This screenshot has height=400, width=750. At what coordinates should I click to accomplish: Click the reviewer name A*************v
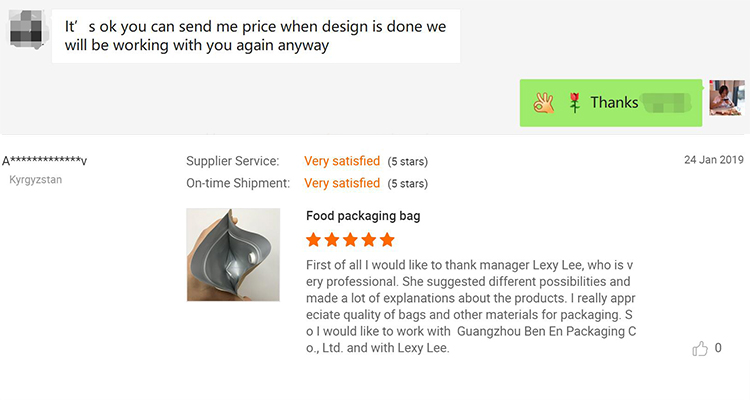tap(44, 161)
